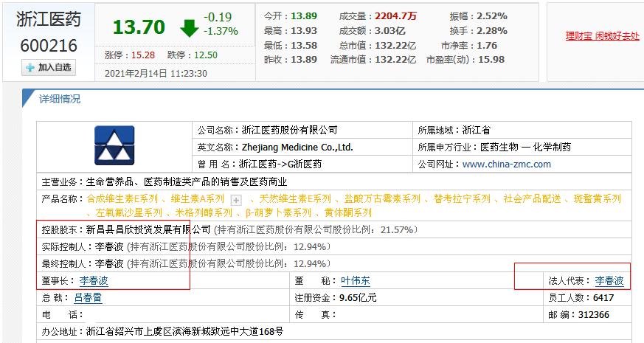Open secretary 叶伟东 profile link

pos(356,280)
